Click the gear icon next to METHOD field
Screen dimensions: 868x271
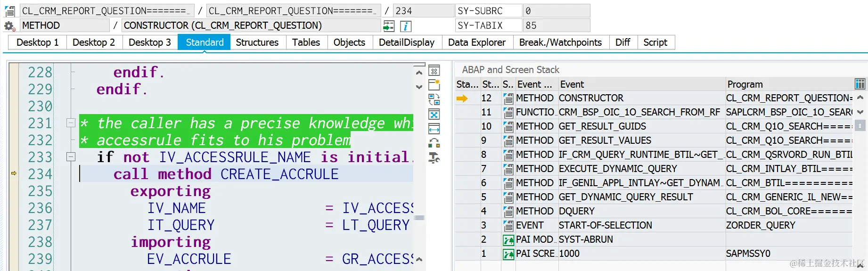9,26
